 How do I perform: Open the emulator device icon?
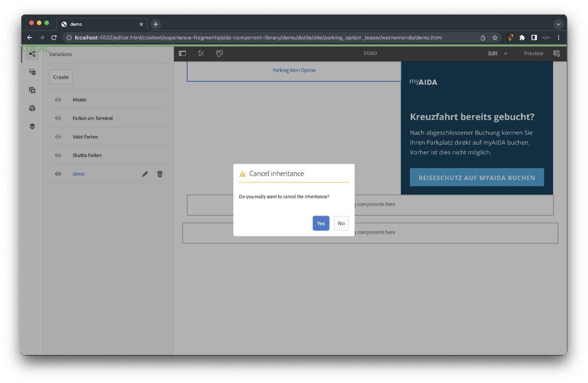pos(220,53)
